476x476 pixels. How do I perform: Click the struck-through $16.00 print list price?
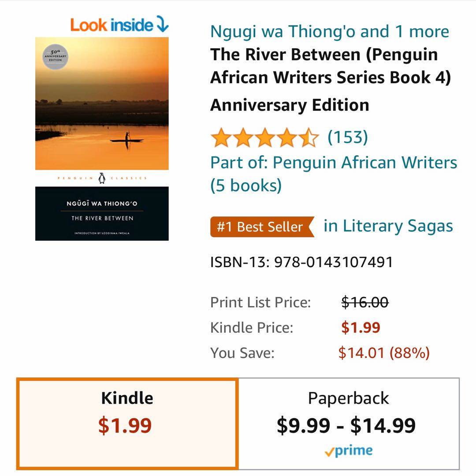click(x=365, y=302)
